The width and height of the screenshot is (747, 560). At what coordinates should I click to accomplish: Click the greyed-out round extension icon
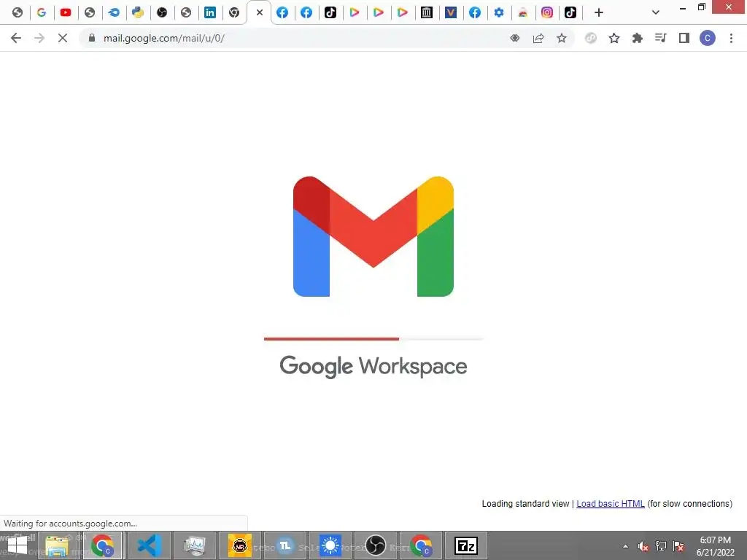point(591,38)
